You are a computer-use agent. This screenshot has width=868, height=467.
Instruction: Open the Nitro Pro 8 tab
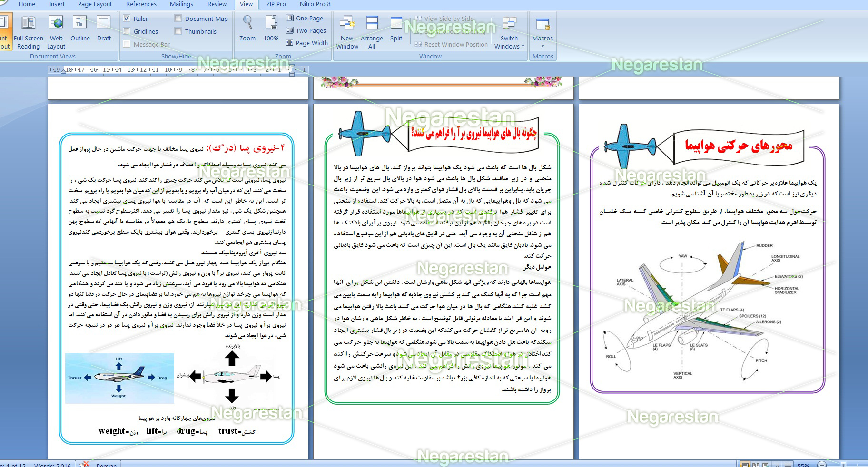(x=315, y=4)
